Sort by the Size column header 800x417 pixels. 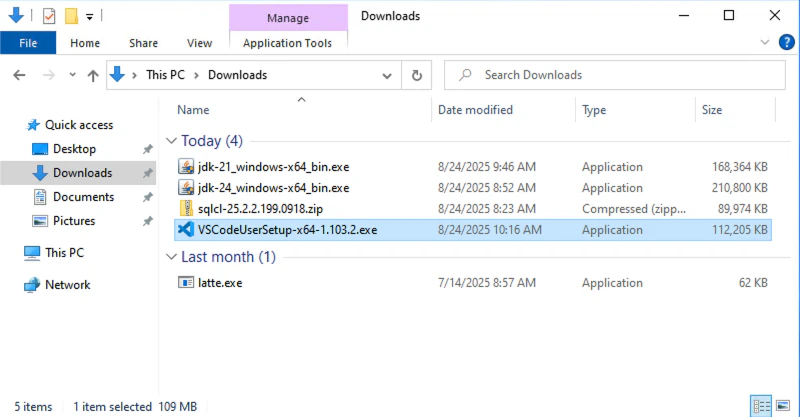[x=712, y=110]
